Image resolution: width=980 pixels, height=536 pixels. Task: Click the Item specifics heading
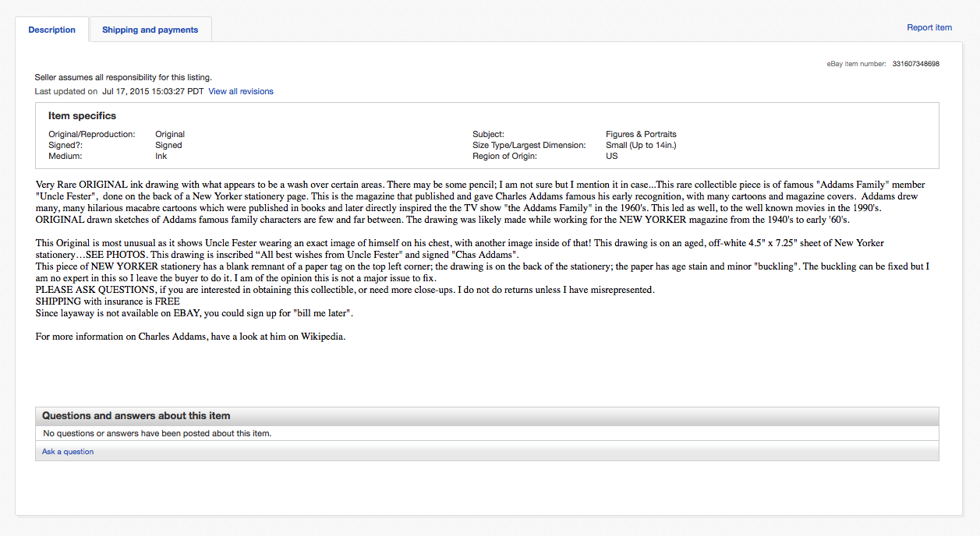click(x=82, y=115)
